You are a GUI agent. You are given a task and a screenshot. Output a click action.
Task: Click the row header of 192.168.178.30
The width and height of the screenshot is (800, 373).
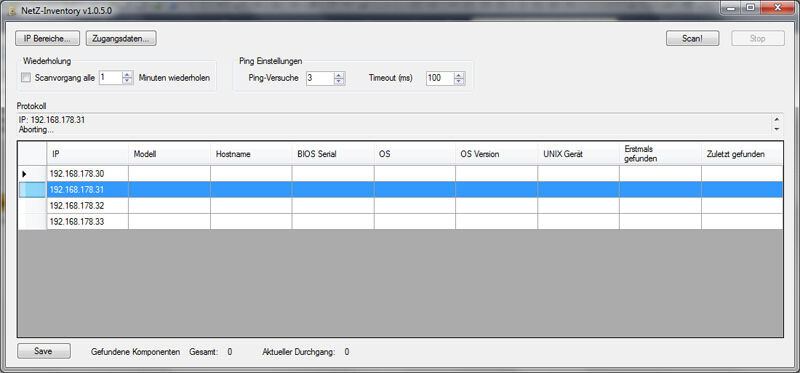(x=33, y=173)
